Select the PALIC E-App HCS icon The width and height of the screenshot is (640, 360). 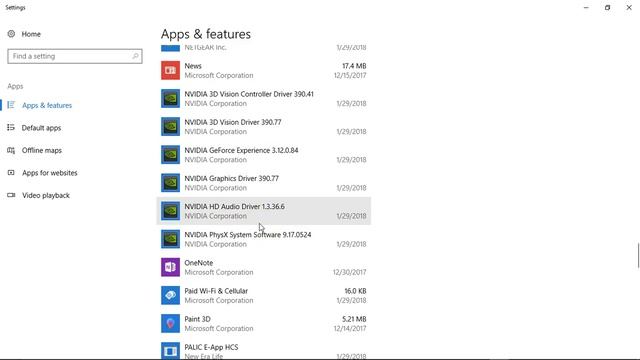[170, 351]
